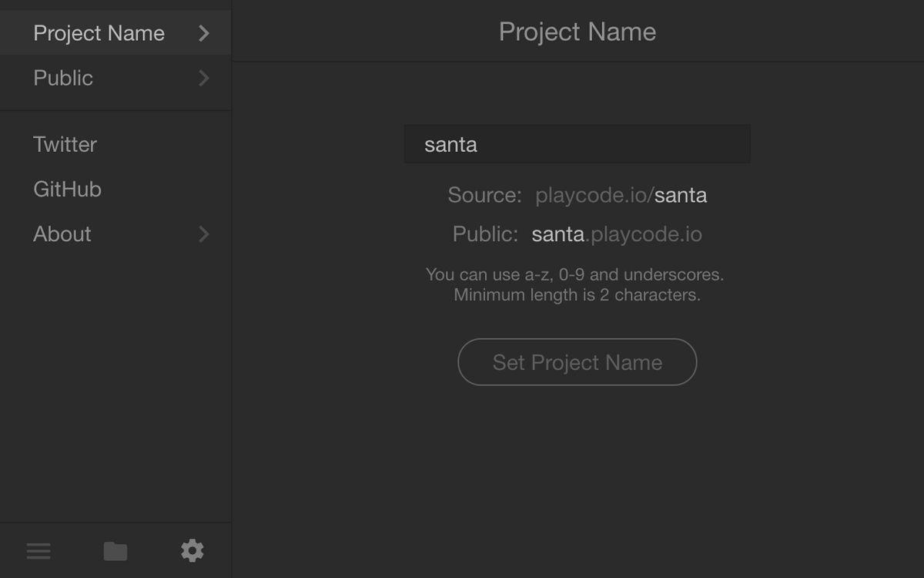Click the playcode.io/santa source URL

click(621, 196)
